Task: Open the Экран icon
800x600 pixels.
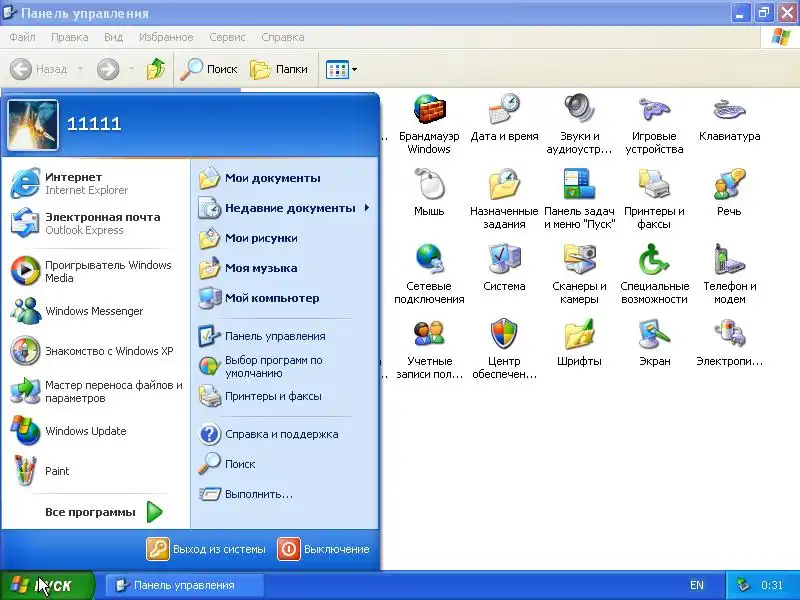Action: pyautogui.click(x=654, y=343)
